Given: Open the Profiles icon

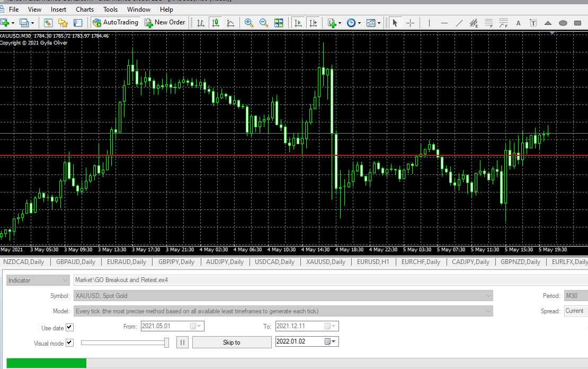Looking at the screenshot, I should (x=24, y=23).
